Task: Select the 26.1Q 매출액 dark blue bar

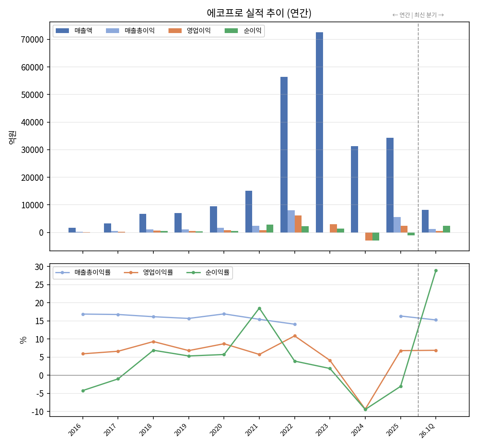Action: (x=425, y=221)
